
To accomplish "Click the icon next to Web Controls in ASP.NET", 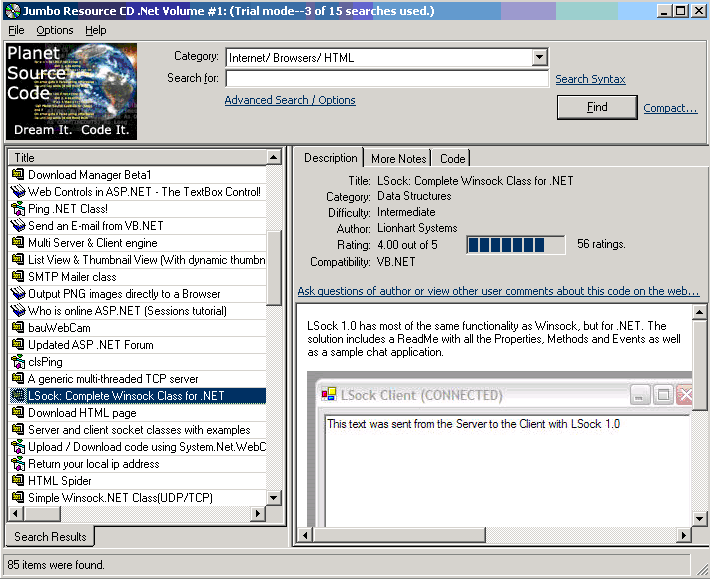I will click(x=18, y=191).
